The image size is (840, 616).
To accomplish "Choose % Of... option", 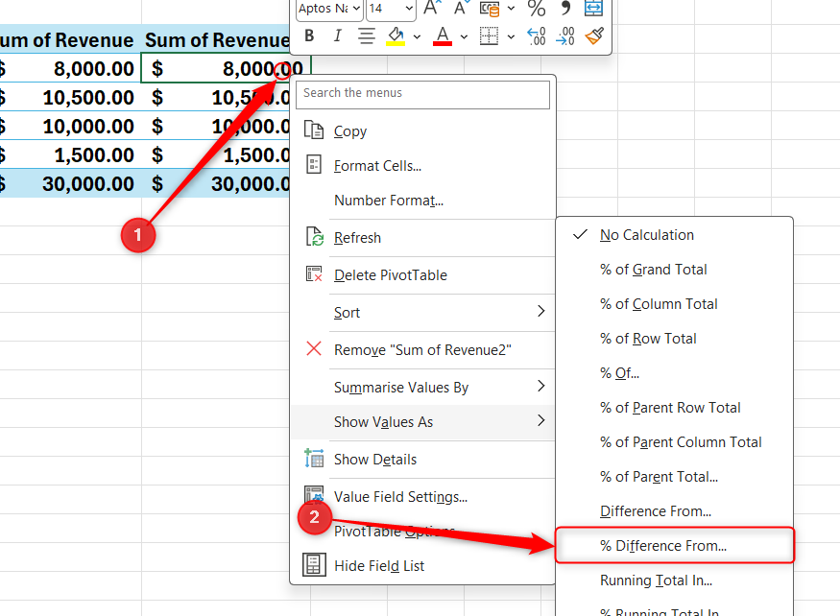I will click(675, 373).
